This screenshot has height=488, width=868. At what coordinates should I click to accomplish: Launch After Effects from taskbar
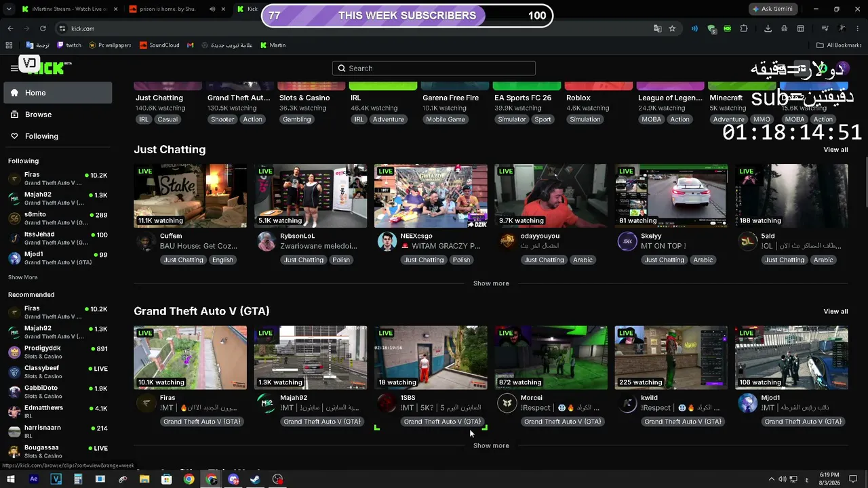click(x=34, y=479)
